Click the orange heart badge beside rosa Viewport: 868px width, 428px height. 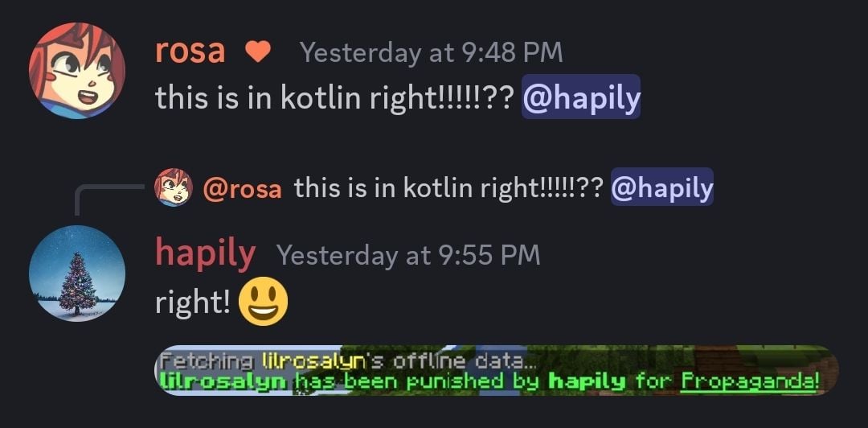point(258,52)
